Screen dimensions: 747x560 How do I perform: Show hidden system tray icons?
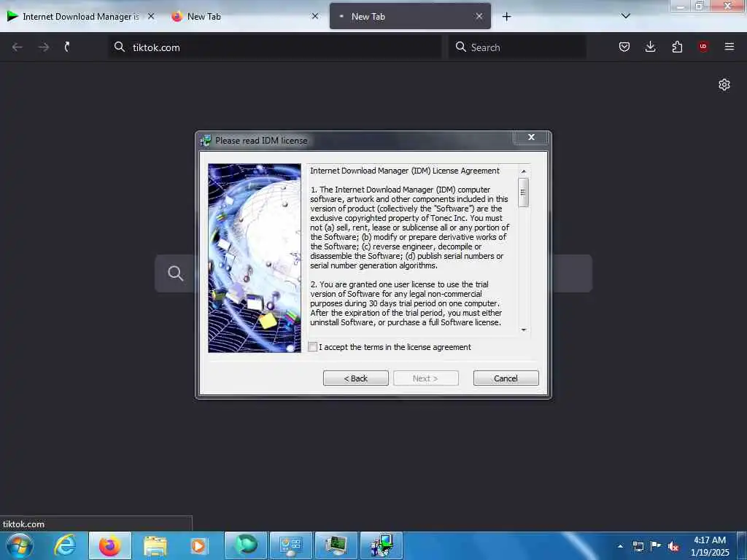[620, 546]
